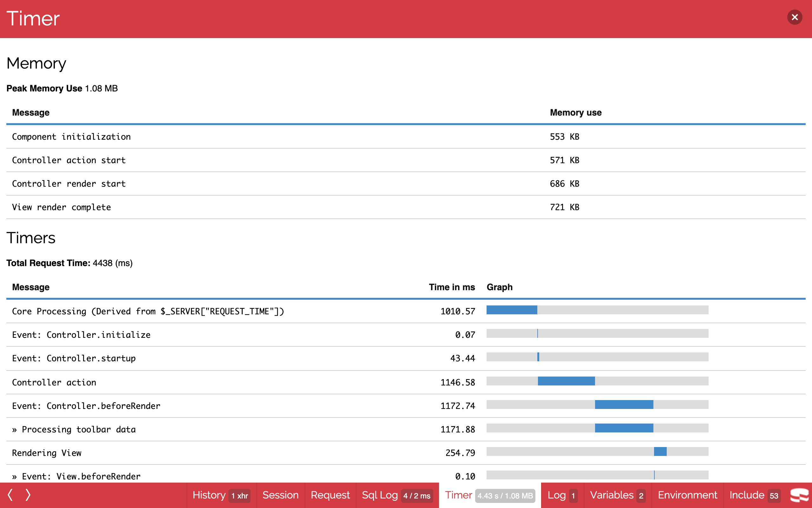Viewport: 812px width, 508px height.
Task: Click the 1010.57 time value
Action: pyautogui.click(x=458, y=311)
